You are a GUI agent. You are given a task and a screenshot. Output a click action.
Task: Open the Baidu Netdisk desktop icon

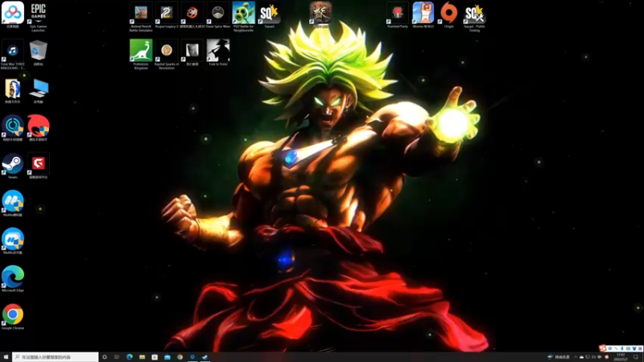point(13,13)
